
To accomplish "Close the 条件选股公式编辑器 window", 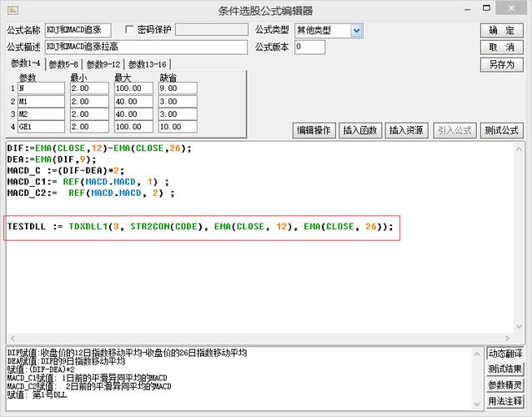I will 511,8.
